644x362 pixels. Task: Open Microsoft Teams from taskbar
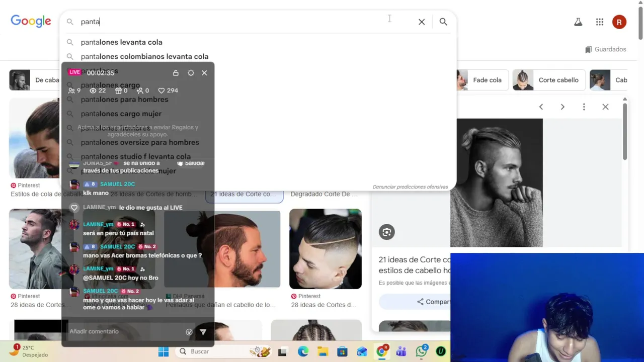401,352
